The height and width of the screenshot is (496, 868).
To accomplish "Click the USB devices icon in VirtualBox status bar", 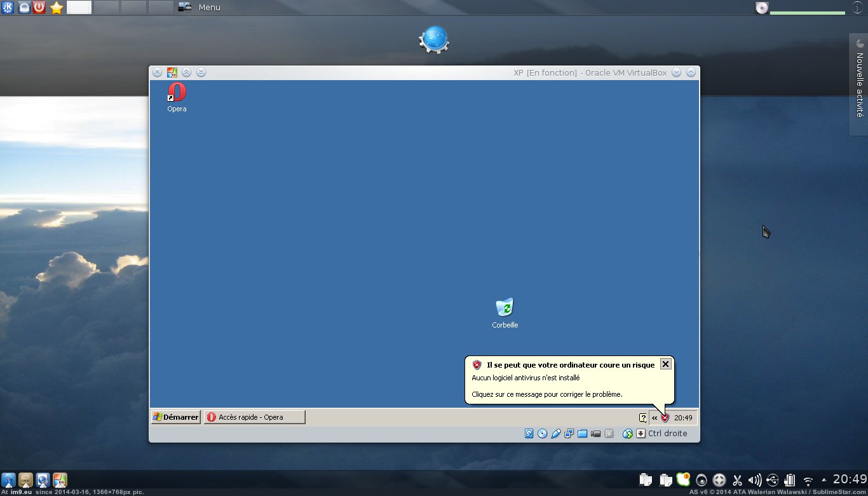I will (x=556, y=434).
